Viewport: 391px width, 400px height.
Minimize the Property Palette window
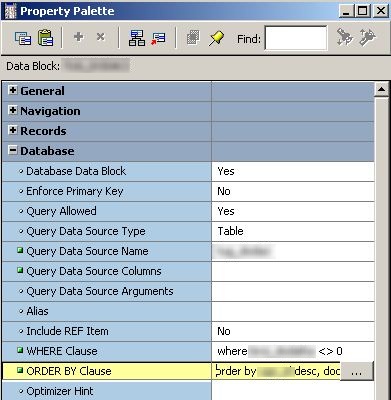click(x=347, y=11)
